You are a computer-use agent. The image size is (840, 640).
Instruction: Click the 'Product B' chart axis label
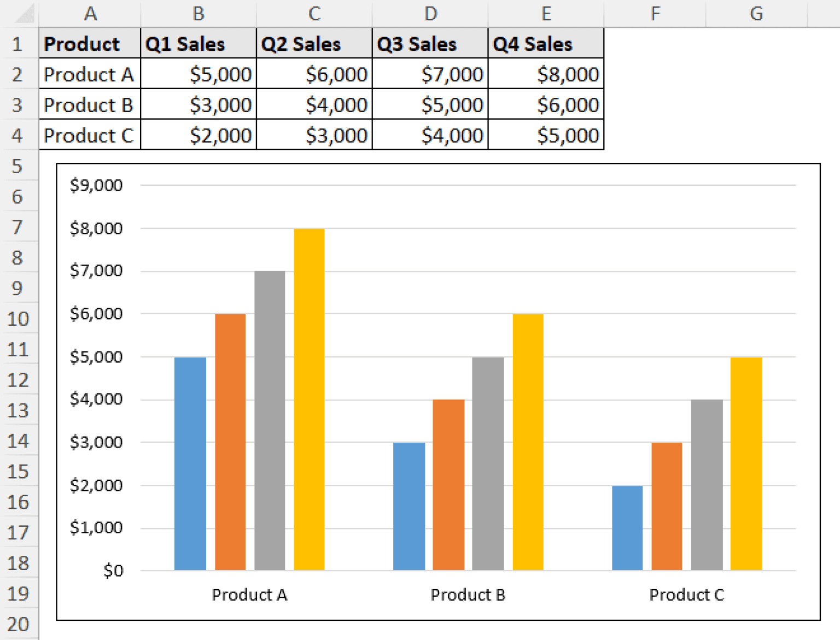pyautogui.click(x=468, y=595)
